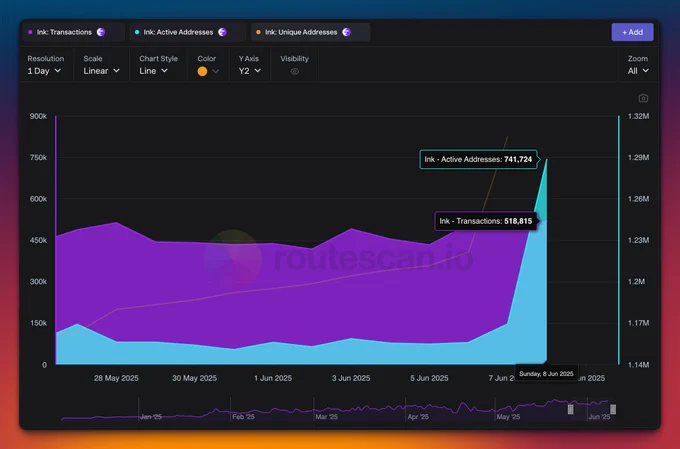Take chart snapshot with camera icon
Viewport: 680px width, 449px height.
[643, 98]
